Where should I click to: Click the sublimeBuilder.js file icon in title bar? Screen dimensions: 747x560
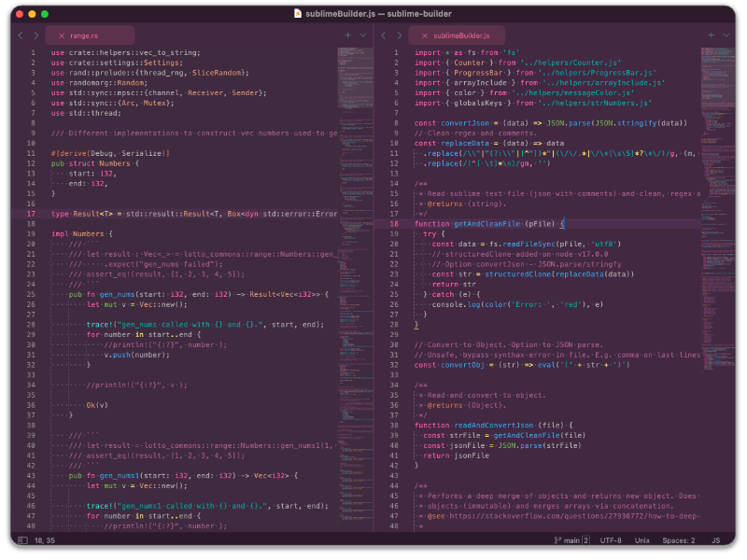point(298,13)
